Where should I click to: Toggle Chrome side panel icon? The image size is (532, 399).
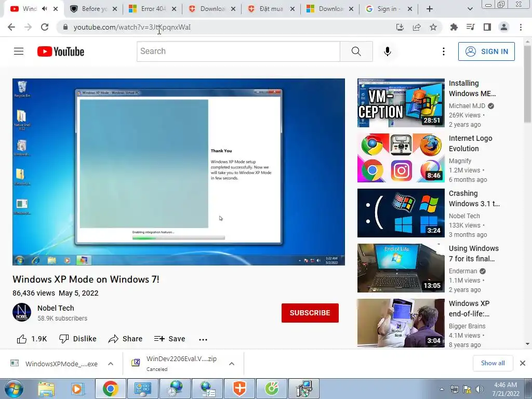[x=487, y=27]
